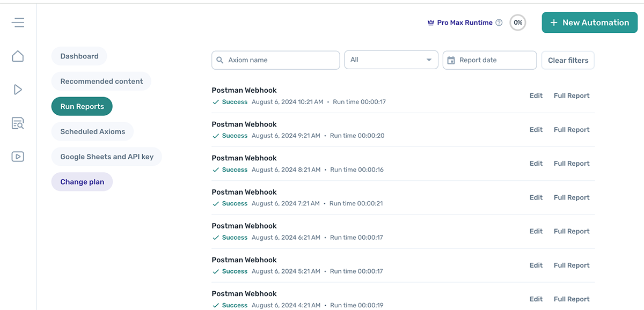Click Success status of 5:21 AM run
This screenshot has height=310, width=644.
230,271
